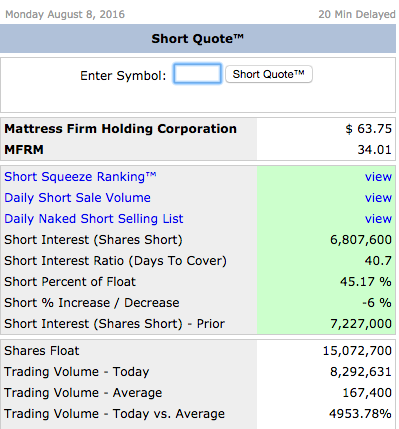
Task: Click the Short Quote™ button
Action: pyautogui.click(x=269, y=74)
